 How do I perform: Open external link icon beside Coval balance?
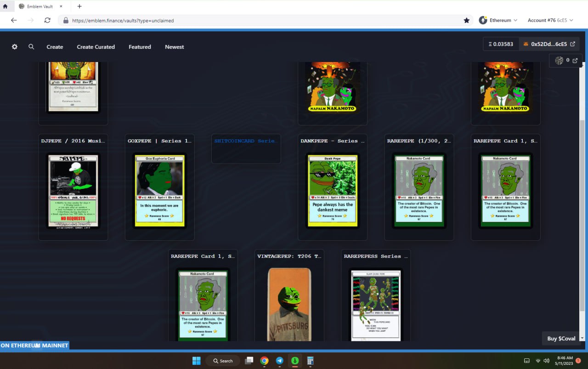[575, 60]
